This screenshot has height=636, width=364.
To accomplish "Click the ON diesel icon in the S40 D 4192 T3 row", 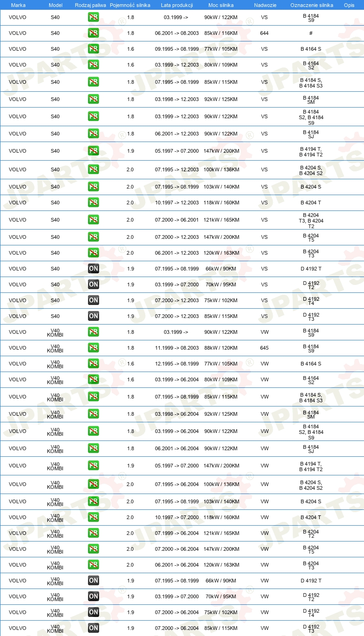I will (x=93, y=316).
